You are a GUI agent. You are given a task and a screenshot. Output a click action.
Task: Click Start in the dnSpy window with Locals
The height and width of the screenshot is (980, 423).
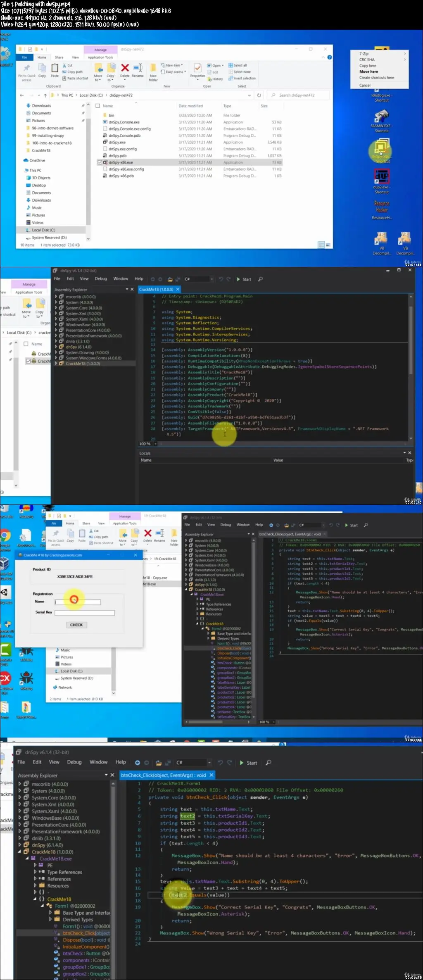click(x=244, y=279)
